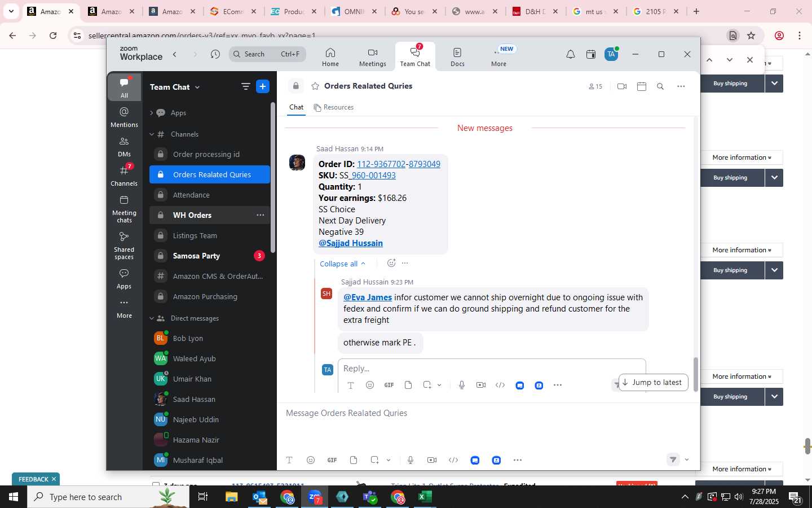Start video meeting from channel header
812x508 pixels.
point(622,86)
